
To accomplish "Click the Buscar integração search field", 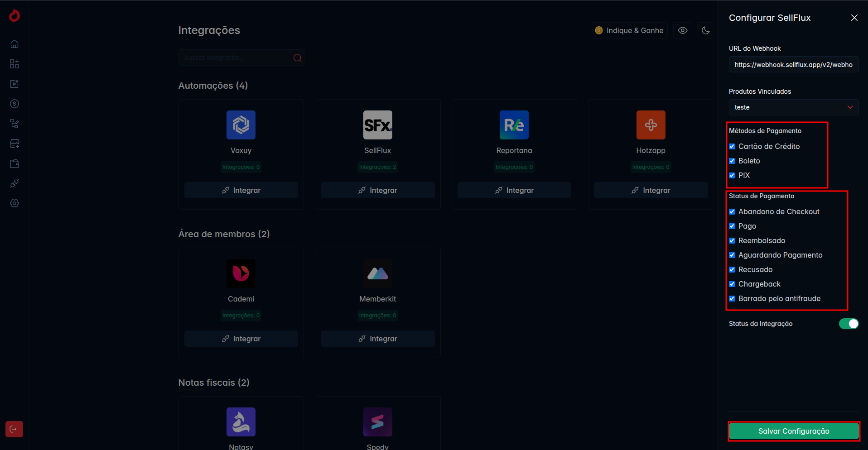I will [x=241, y=57].
